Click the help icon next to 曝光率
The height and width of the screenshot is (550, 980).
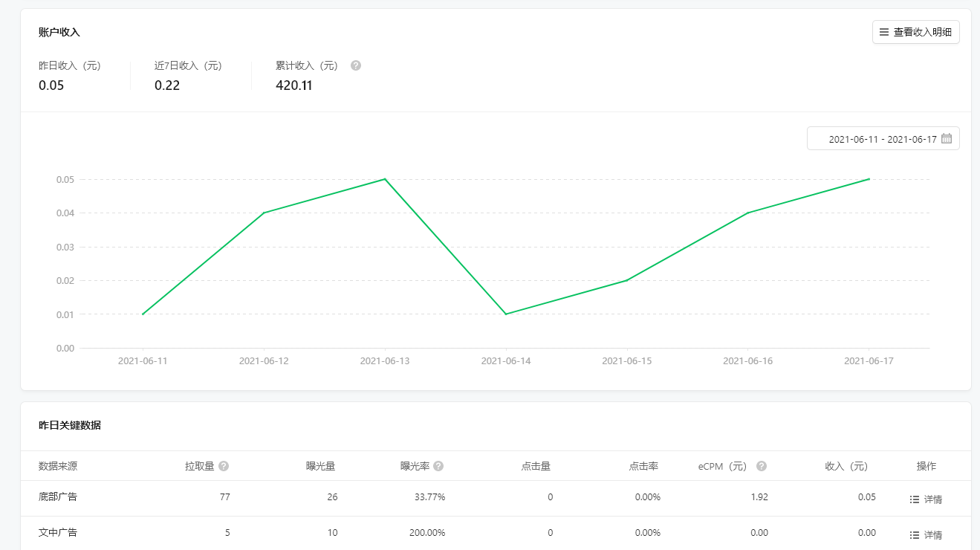click(x=438, y=466)
